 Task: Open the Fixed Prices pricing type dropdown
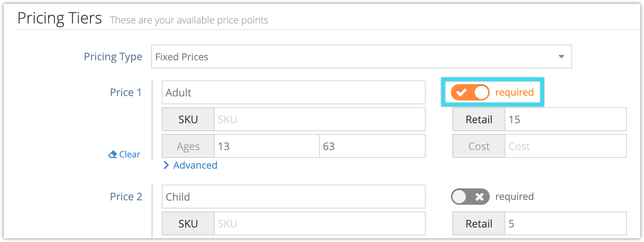[x=362, y=57]
